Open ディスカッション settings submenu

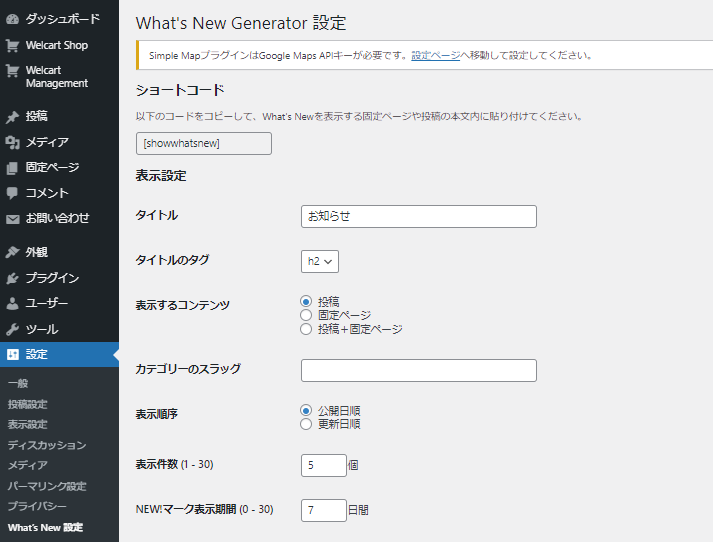pyautogui.click(x=47, y=445)
